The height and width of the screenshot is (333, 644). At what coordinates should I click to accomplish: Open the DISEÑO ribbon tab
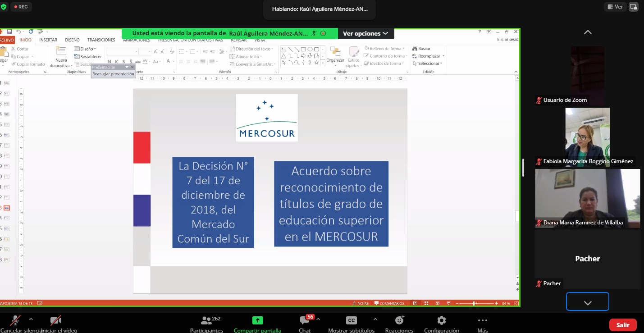click(72, 40)
